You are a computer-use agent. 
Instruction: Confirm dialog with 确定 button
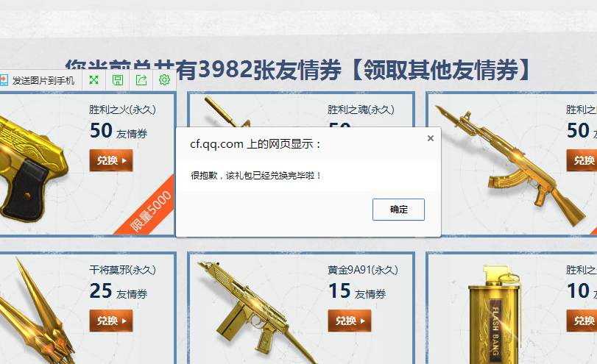coord(398,209)
